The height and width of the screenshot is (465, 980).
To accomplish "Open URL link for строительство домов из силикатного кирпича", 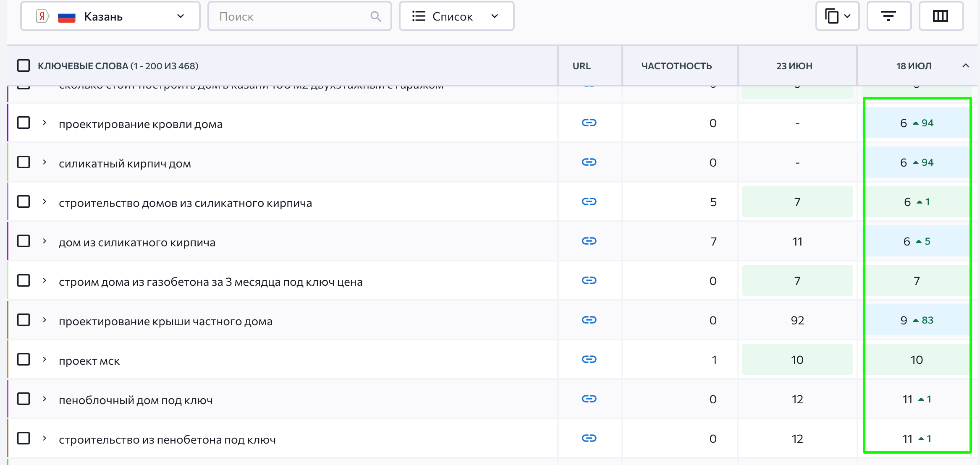I will click(589, 201).
